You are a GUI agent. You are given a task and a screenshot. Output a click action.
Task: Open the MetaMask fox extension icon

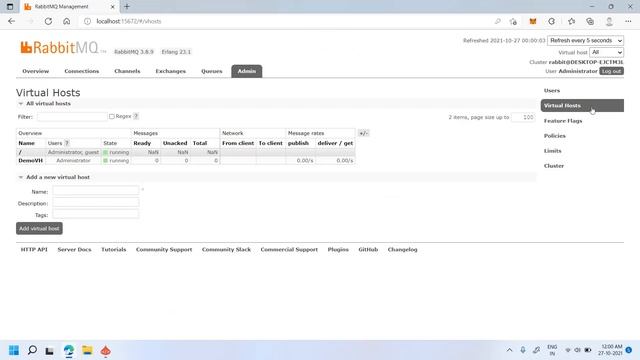(x=533, y=21)
